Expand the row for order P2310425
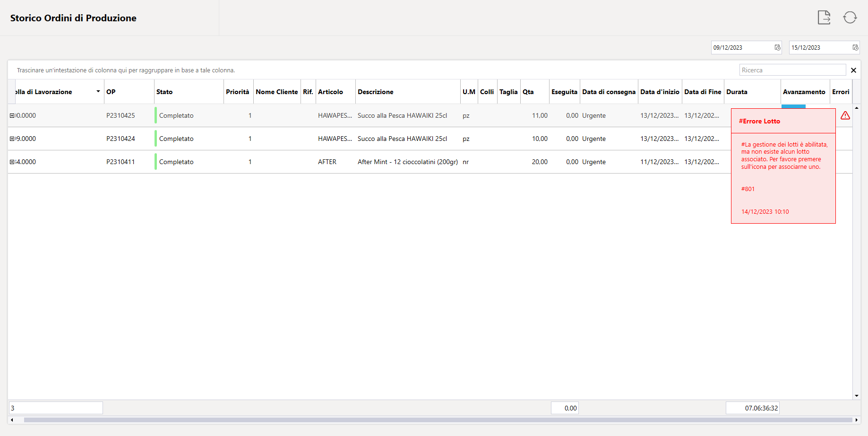The image size is (868, 436). pyautogui.click(x=12, y=115)
